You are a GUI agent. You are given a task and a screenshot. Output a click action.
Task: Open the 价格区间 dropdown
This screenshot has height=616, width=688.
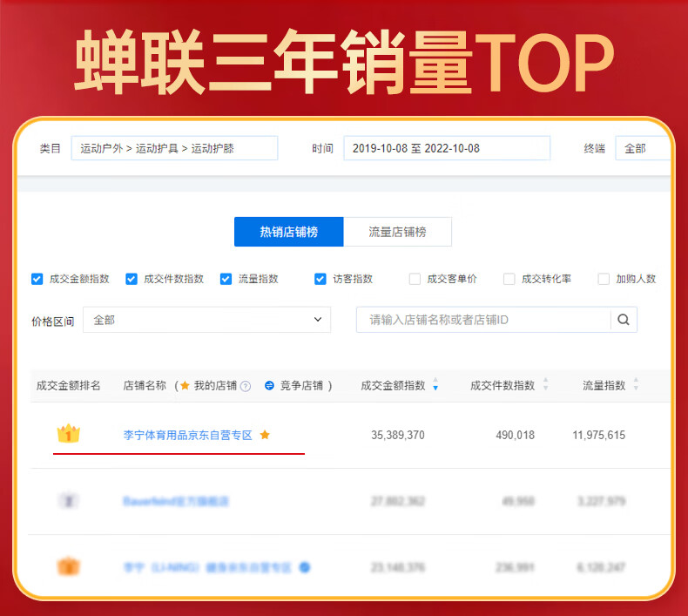tap(206, 320)
